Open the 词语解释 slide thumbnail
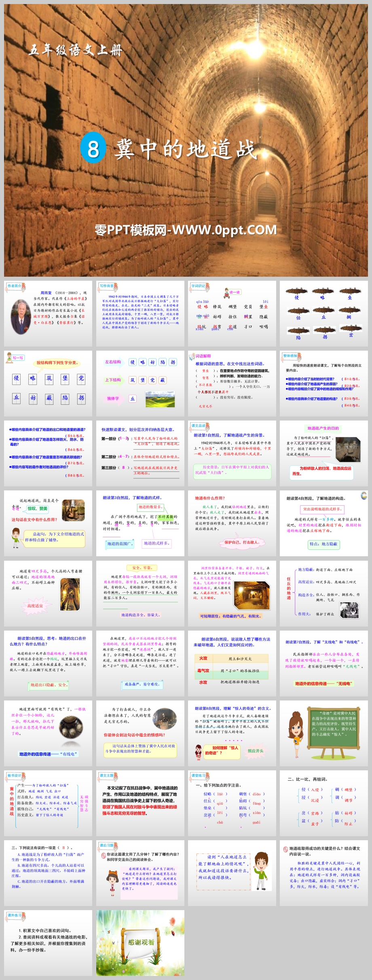This screenshot has width=372, height=980. 232,383
